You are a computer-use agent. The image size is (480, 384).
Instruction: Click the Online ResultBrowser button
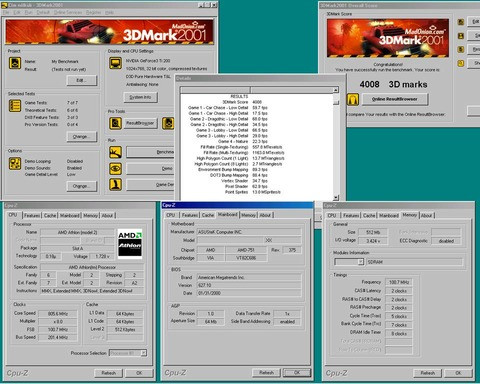394,99
